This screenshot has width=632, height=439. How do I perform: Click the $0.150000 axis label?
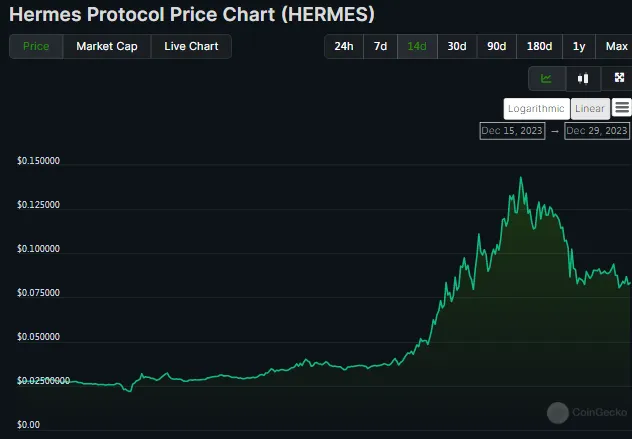(x=38, y=161)
